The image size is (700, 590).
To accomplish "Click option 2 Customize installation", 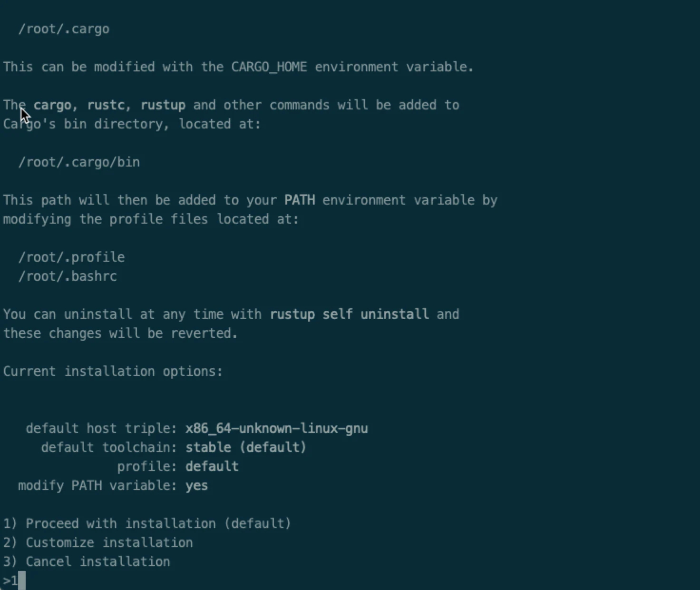I will pos(98,543).
